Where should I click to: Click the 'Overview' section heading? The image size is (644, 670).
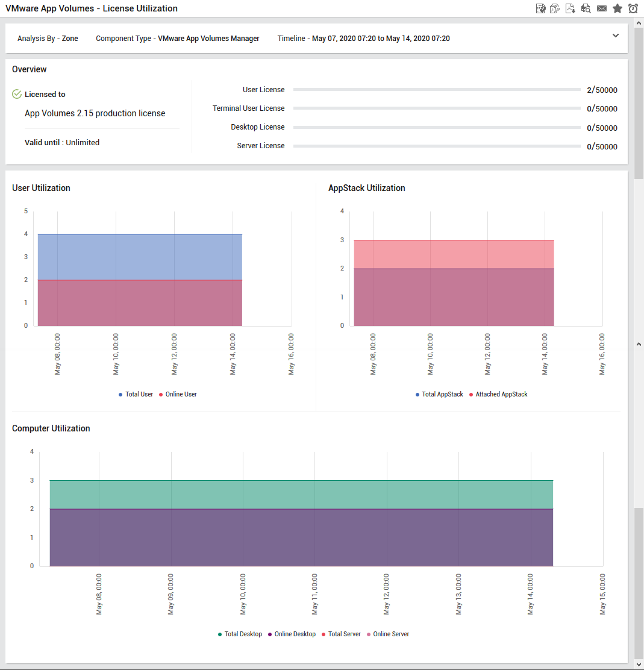coord(29,69)
